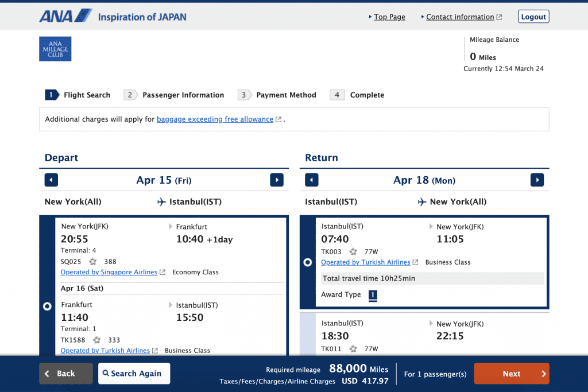Click airplane icon before Istanbul(IST) depart route

pyautogui.click(x=161, y=202)
